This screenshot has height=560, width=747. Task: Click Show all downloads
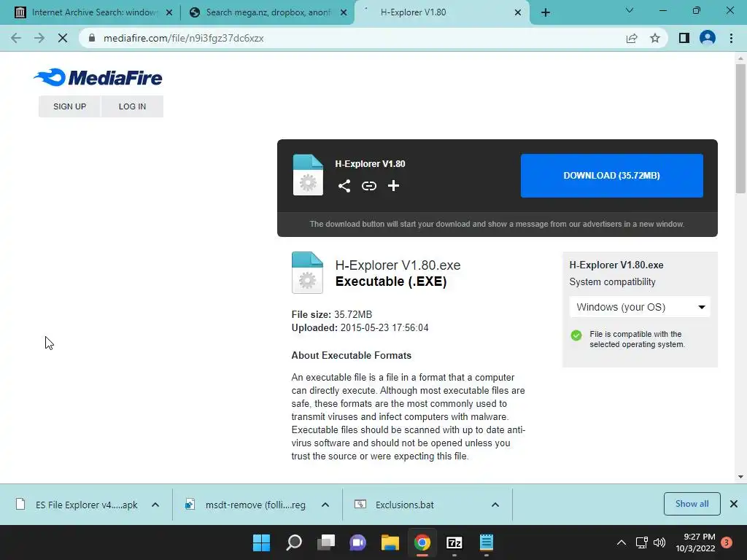[x=692, y=504]
